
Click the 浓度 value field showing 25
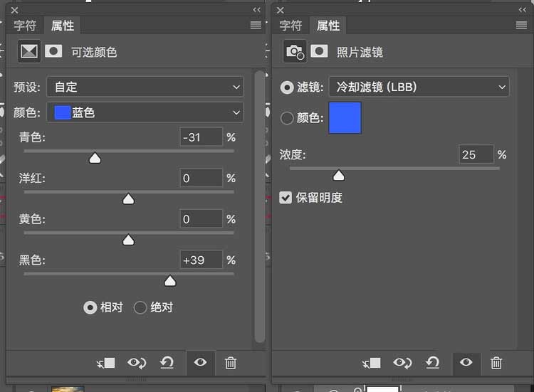tap(476, 154)
